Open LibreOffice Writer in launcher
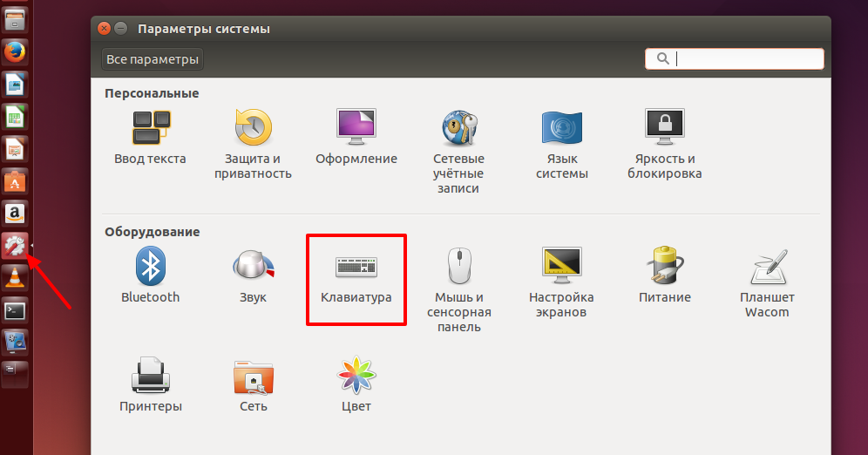Viewport: 868px width, 455px height. 15,85
